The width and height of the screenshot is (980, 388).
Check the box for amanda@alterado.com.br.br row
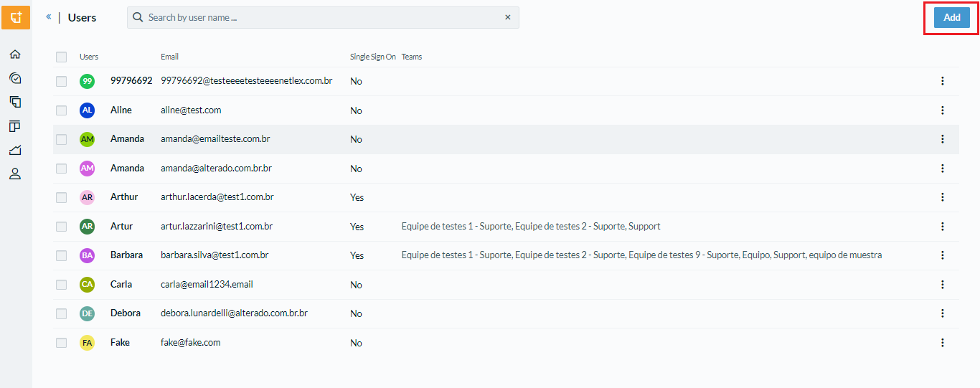point(61,169)
